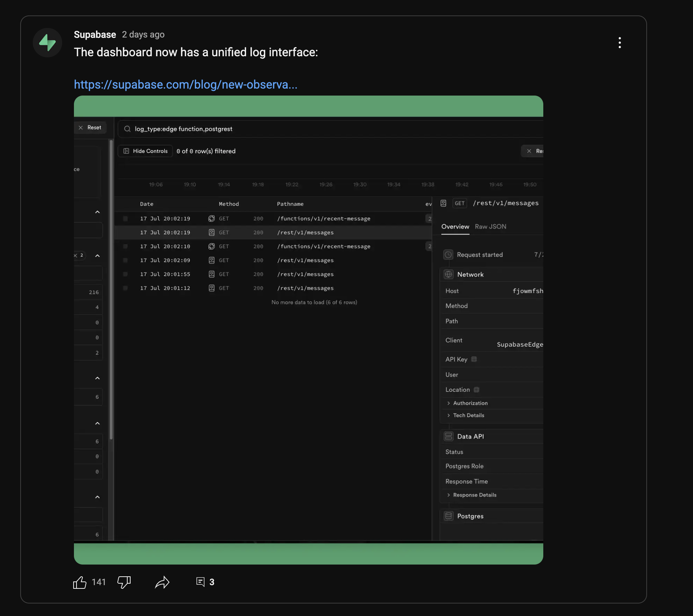Collapse the sidebar group chevron above 6, 0, 0 counts

click(x=97, y=423)
